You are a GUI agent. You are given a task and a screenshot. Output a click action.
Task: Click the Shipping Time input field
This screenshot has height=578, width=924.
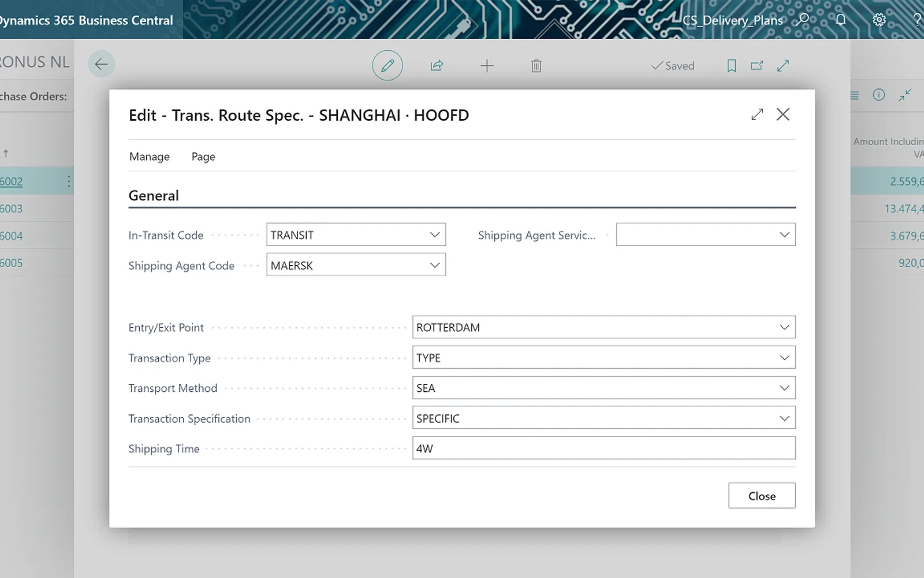604,449
